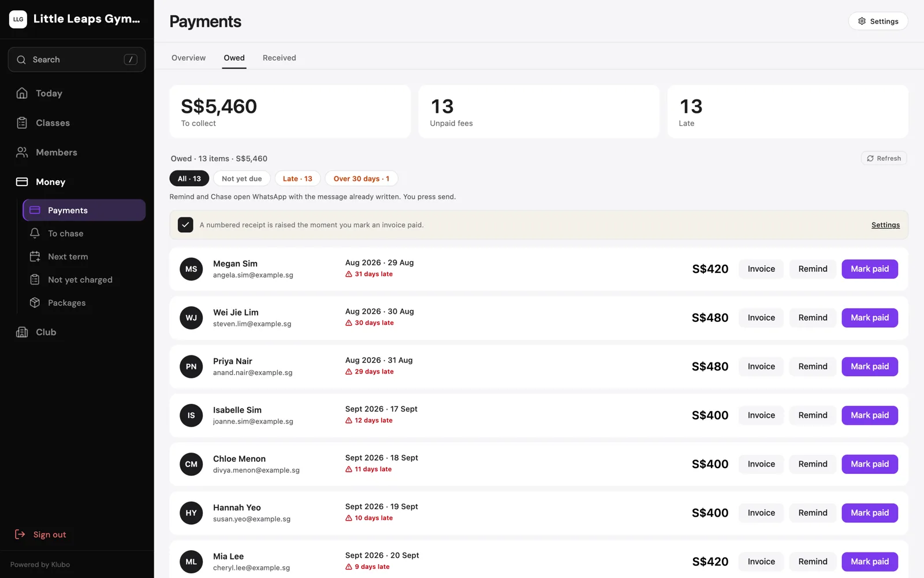Mark Mia Lee's fee as paid
Viewport: 924px width, 578px height.
click(870, 562)
